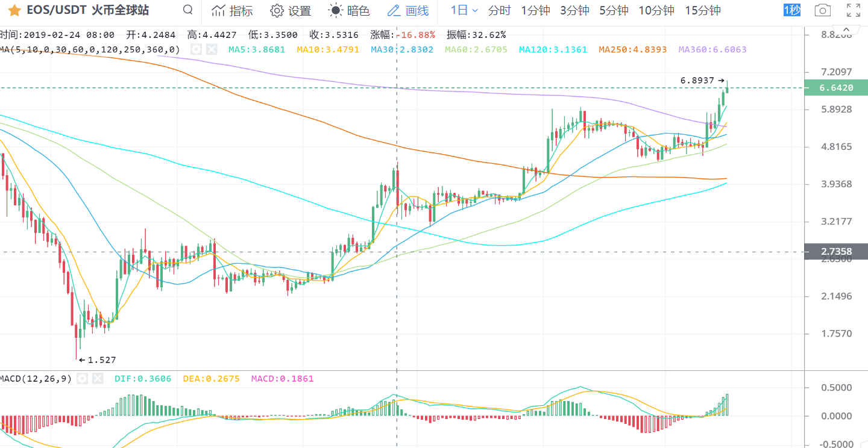Collapse the top panel with the up chevron

[847, 29]
